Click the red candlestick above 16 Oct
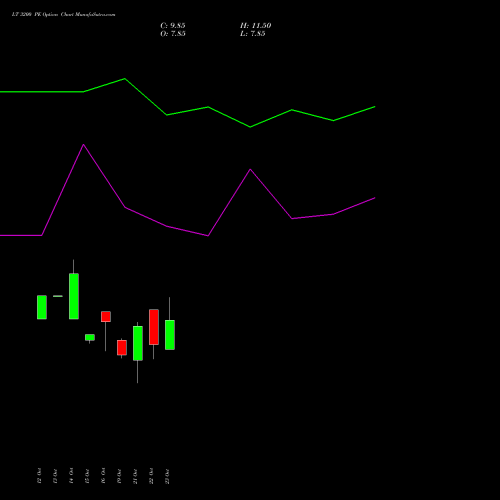This screenshot has height=500, width=500. coord(106,316)
